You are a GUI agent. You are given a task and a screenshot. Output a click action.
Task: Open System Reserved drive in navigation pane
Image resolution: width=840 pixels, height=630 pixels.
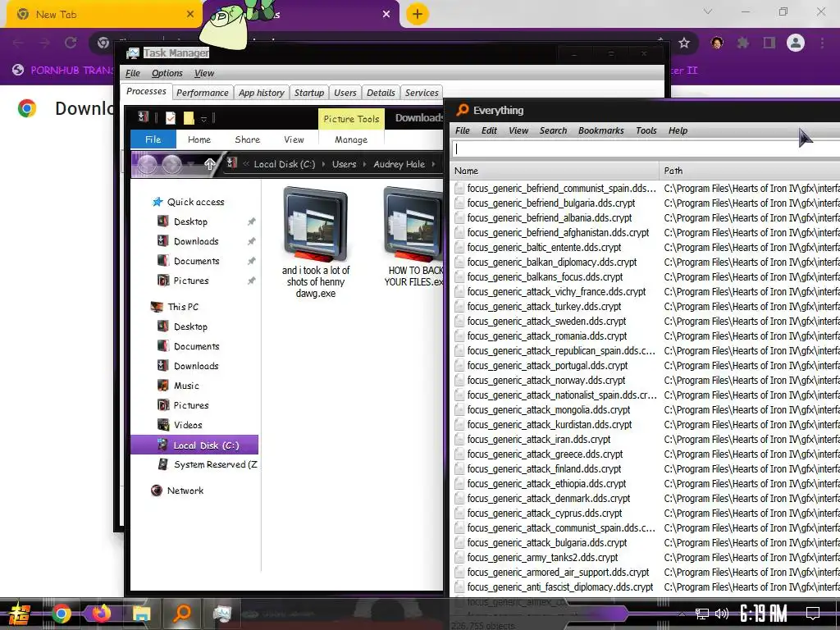215,464
